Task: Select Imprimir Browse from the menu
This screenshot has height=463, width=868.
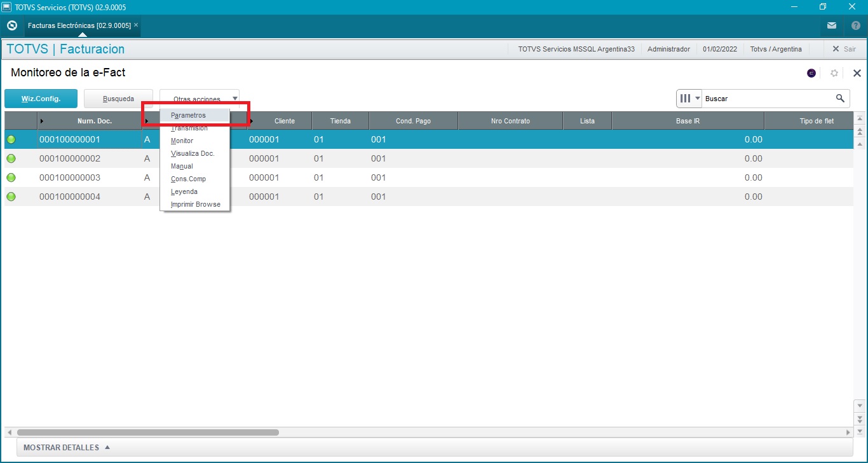Action: (194, 204)
